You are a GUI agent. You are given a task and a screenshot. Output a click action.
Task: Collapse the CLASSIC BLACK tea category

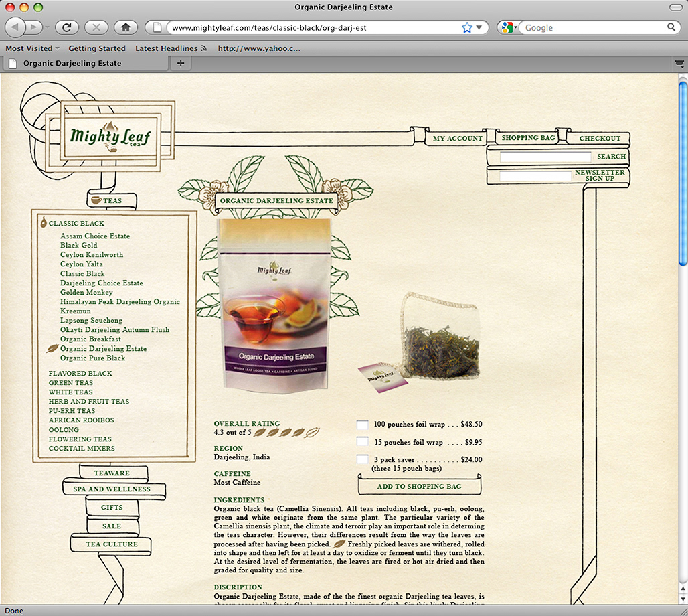click(76, 223)
